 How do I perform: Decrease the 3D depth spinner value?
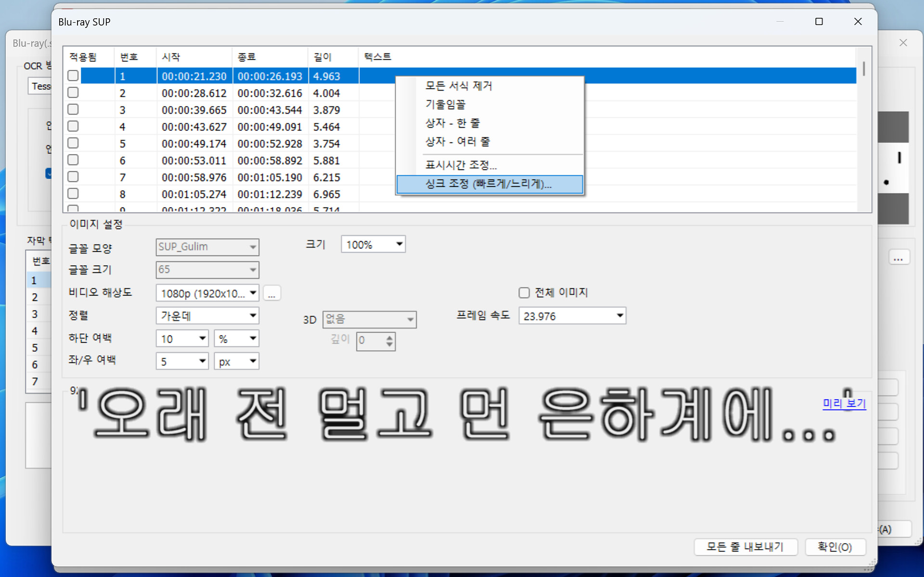tap(389, 345)
